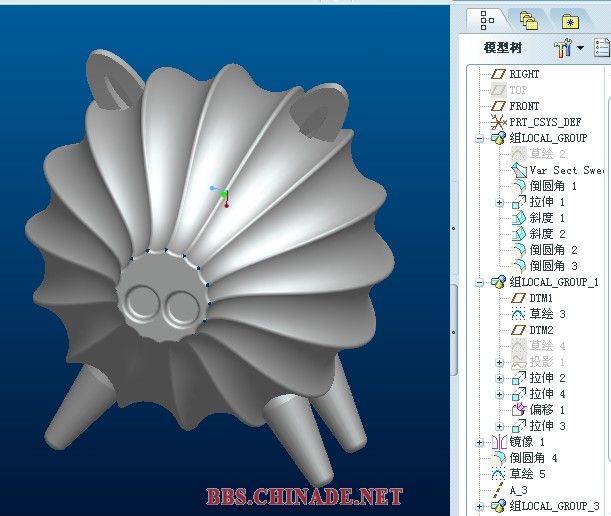Select the 倒圆角 2 round feature

click(x=544, y=250)
